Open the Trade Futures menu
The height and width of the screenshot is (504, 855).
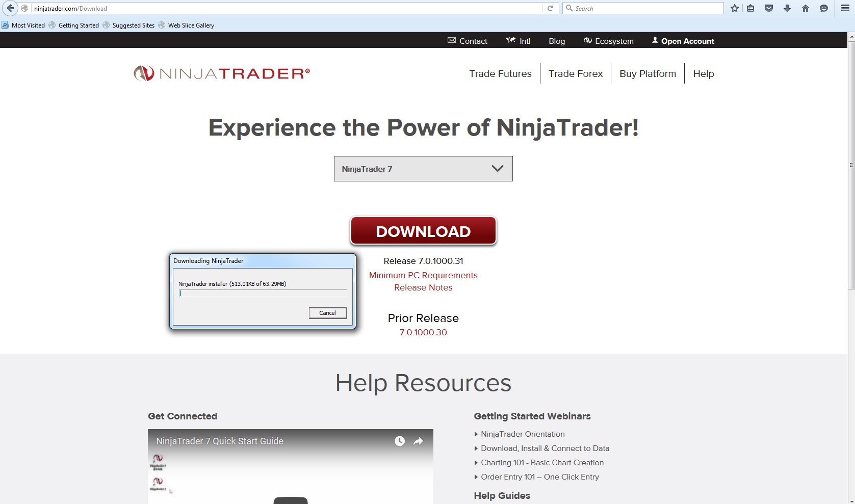pos(500,73)
